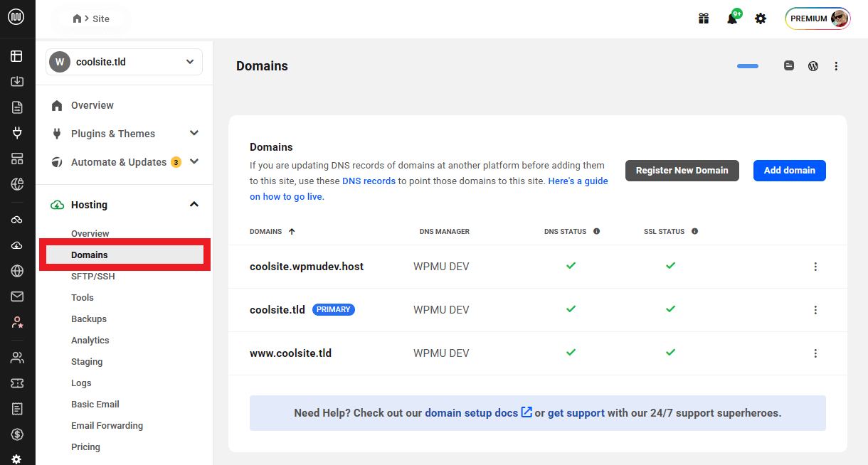Click the coolsite.wpmudev.host domain name

[307, 267]
